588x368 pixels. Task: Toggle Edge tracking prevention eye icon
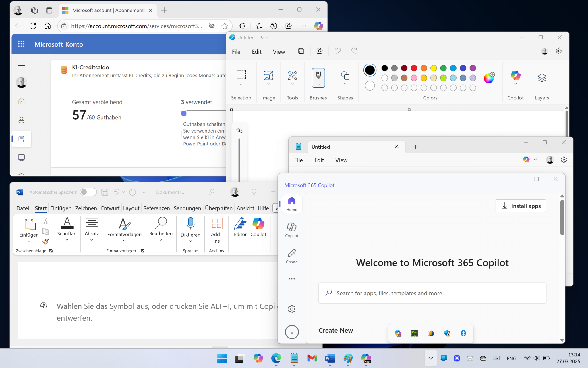212,26
